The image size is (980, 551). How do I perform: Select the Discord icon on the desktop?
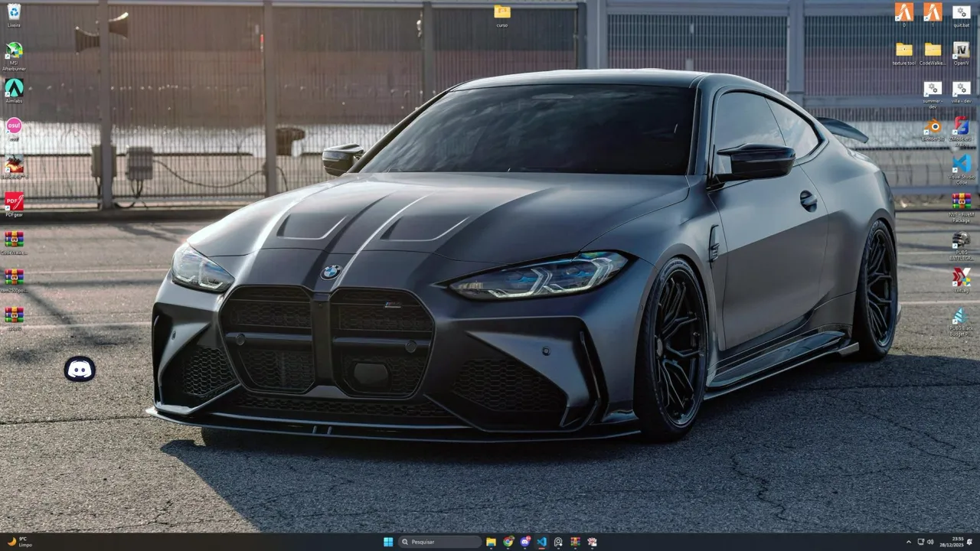coord(80,370)
